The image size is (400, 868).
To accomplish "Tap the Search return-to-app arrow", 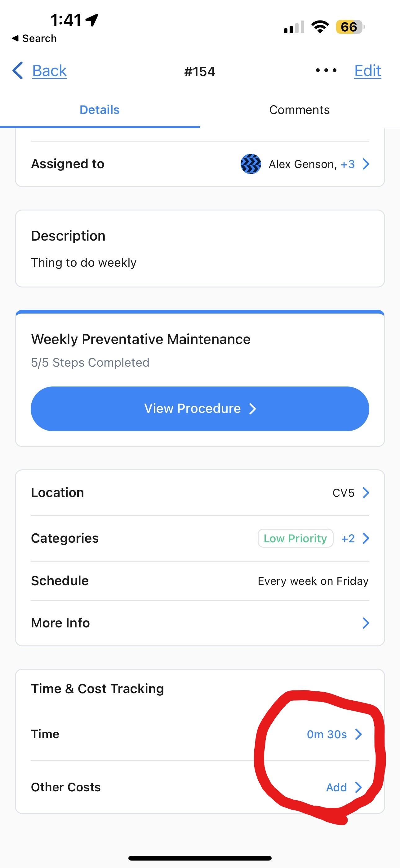I will 15,38.
